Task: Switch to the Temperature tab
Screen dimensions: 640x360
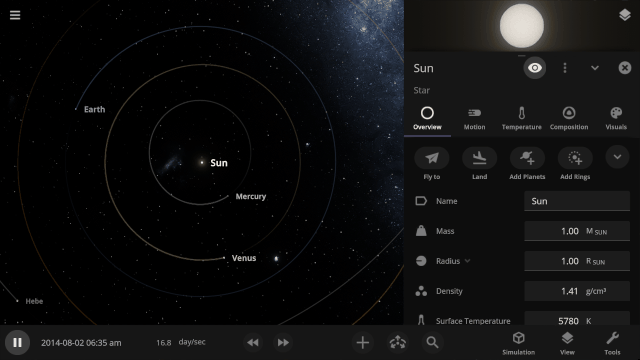Action: [521, 118]
